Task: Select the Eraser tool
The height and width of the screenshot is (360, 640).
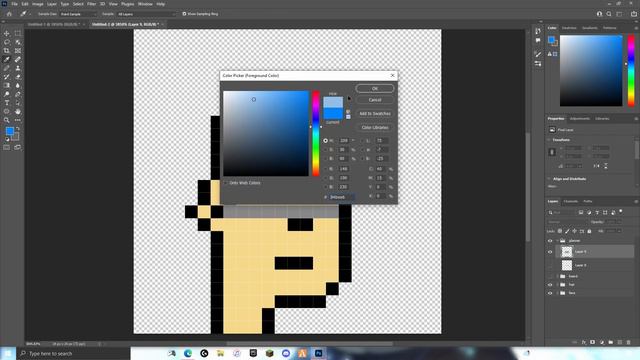Action: coord(18,77)
